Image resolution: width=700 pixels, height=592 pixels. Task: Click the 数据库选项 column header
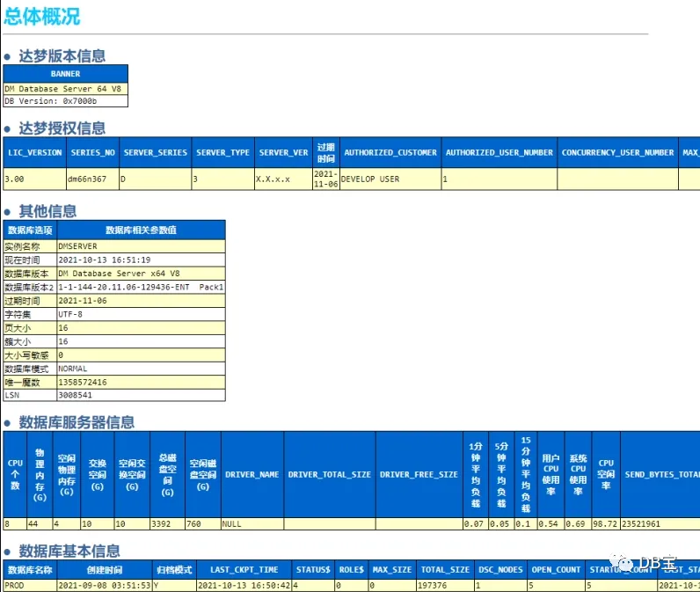pyautogui.click(x=30, y=230)
